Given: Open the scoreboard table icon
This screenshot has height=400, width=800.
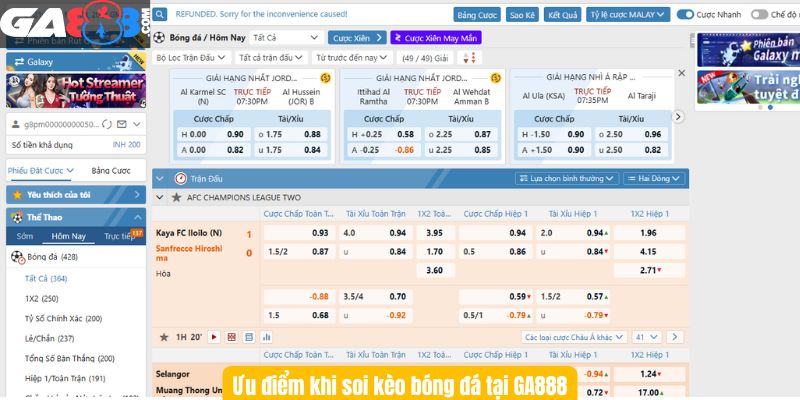Looking at the screenshot, I should [249, 337].
